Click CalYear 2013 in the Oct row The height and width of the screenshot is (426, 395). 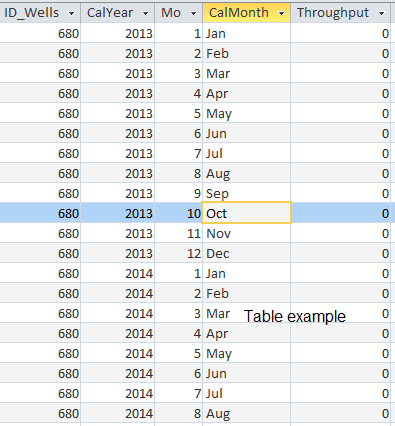click(118, 213)
